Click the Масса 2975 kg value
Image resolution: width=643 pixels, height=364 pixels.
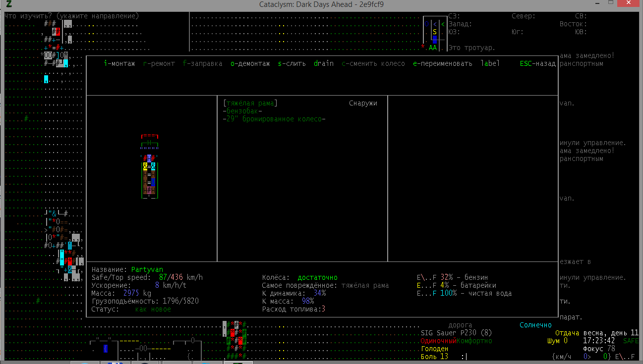pos(137,293)
